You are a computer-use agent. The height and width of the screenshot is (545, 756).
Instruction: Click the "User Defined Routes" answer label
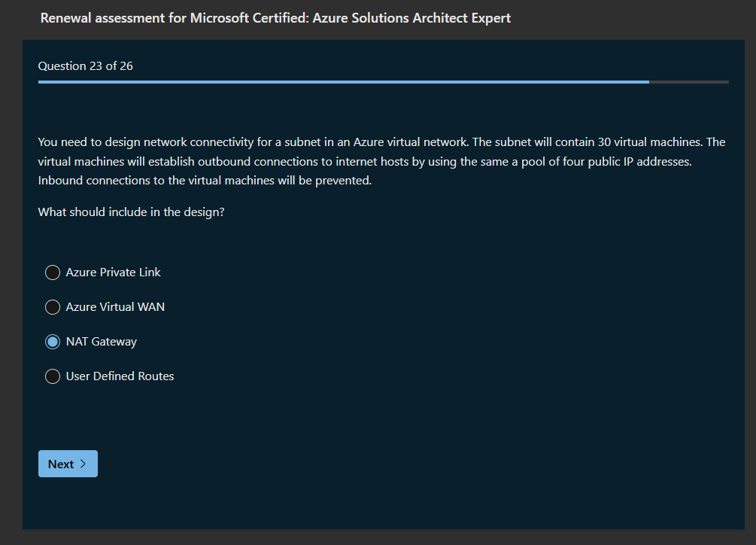coord(120,376)
